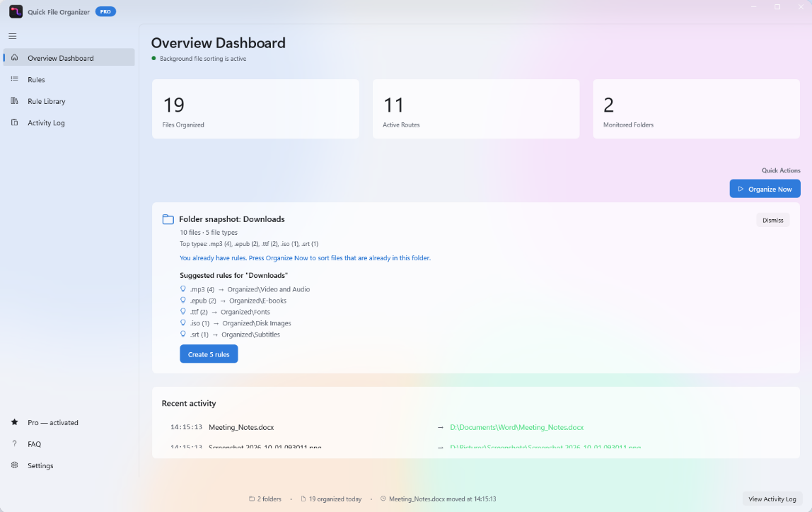Click the lightbulb icon next to .iso suggestion
Viewport: 812px width, 512px height.
[182, 323]
